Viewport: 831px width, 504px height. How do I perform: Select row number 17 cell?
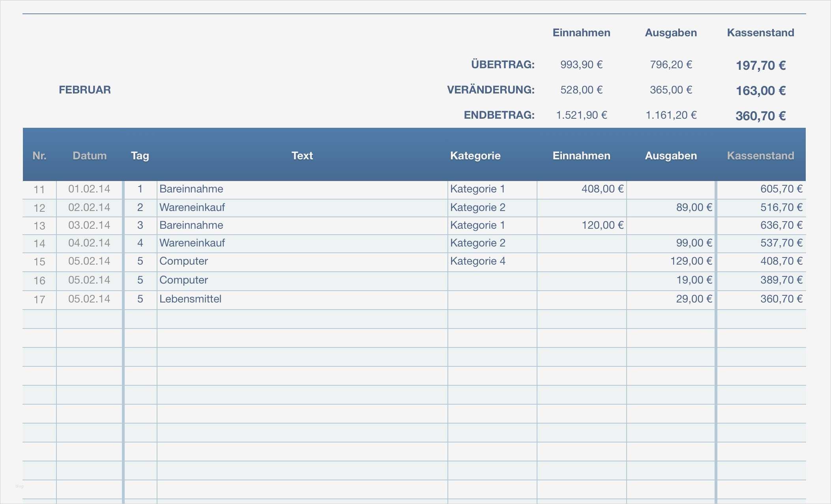(x=39, y=299)
